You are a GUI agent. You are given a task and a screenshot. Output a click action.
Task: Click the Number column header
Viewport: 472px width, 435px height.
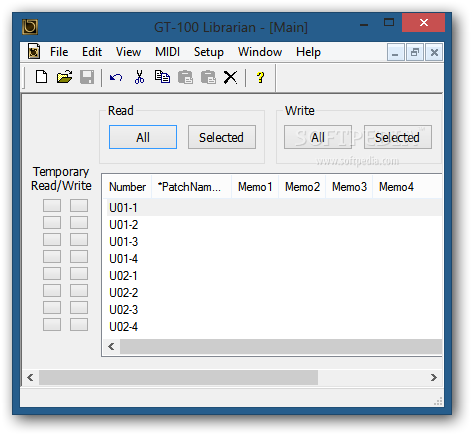tap(127, 187)
